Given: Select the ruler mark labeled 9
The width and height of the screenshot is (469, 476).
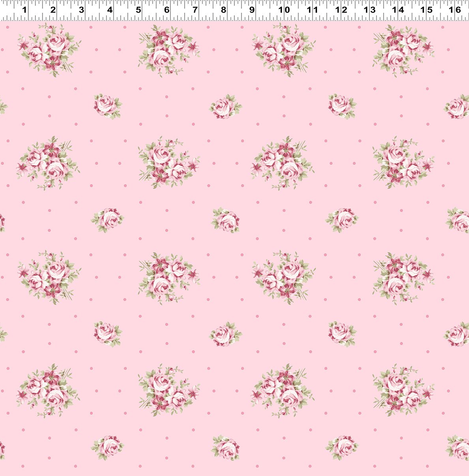Looking at the screenshot, I should (x=252, y=9).
